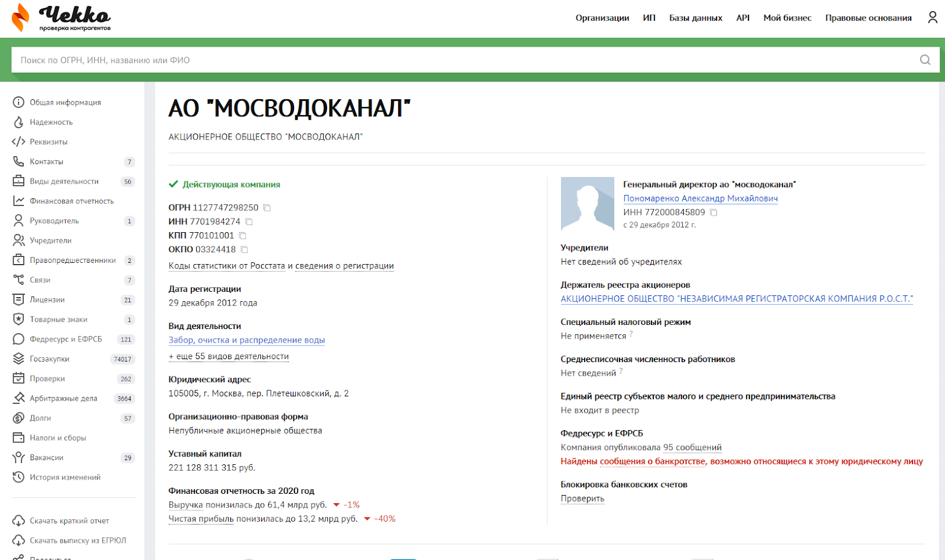
Task: Open Арбитражные дела in sidebar
Action: (x=63, y=399)
